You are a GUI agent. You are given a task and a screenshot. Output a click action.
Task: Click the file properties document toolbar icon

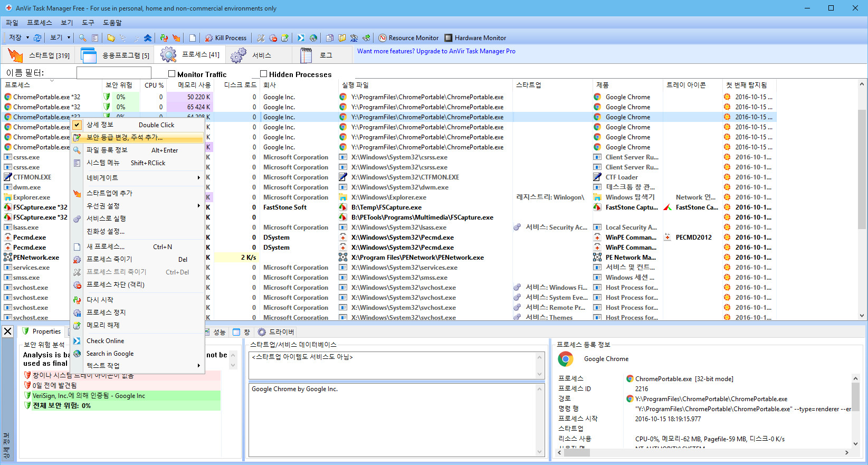click(x=95, y=38)
